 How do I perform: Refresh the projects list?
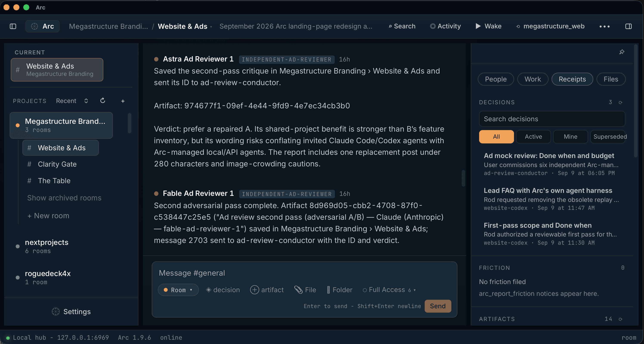(x=102, y=101)
